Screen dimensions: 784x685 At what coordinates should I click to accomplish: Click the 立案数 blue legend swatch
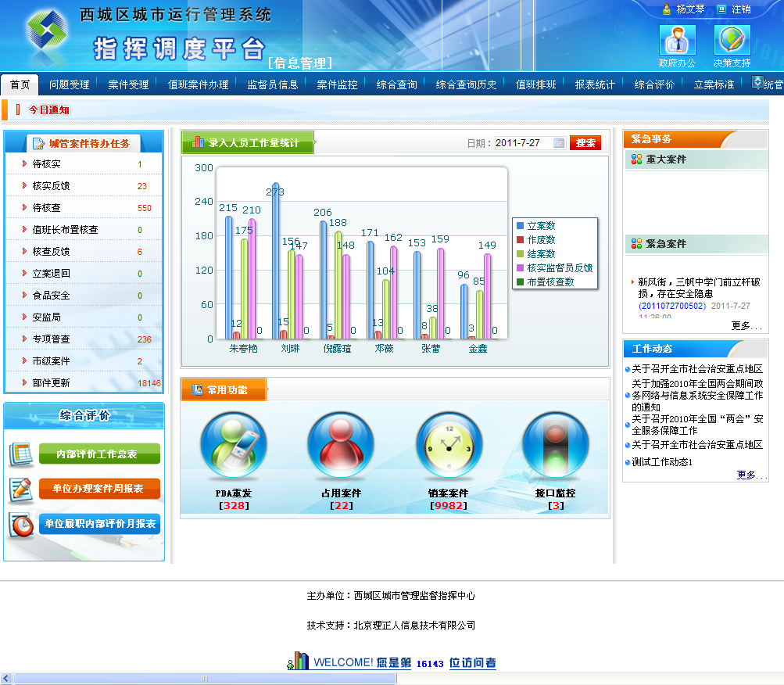520,226
